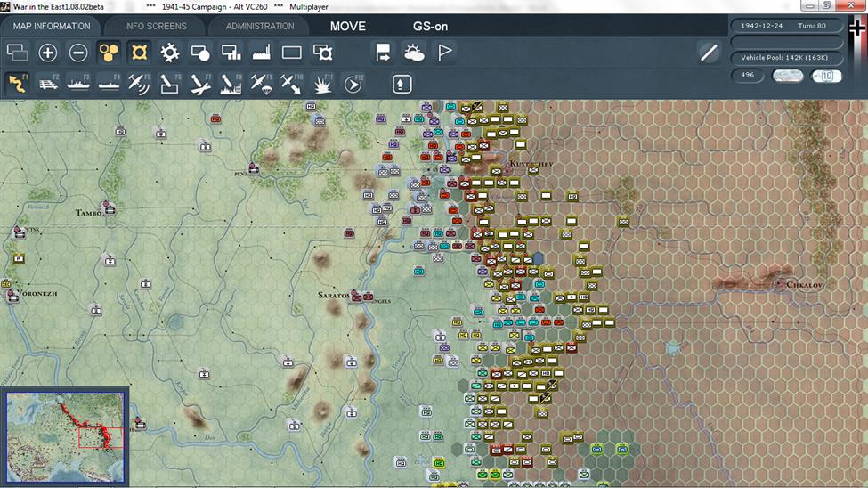
Task: Open the INFO SCREENS tab
Action: point(156,26)
